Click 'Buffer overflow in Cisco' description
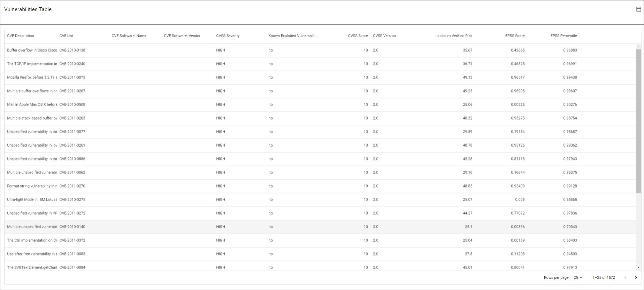Screen dimensions: 644x290 (x=32, y=50)
